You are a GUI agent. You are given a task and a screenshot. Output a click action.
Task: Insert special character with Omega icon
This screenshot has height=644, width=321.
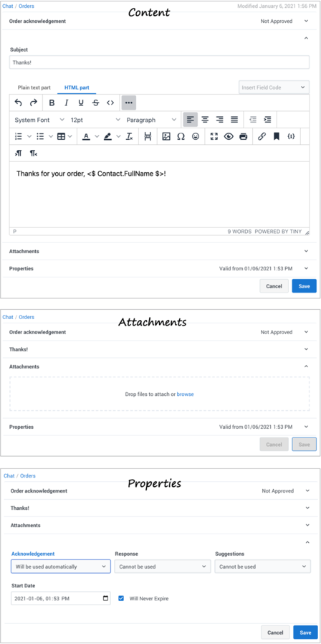pos(181,137)
